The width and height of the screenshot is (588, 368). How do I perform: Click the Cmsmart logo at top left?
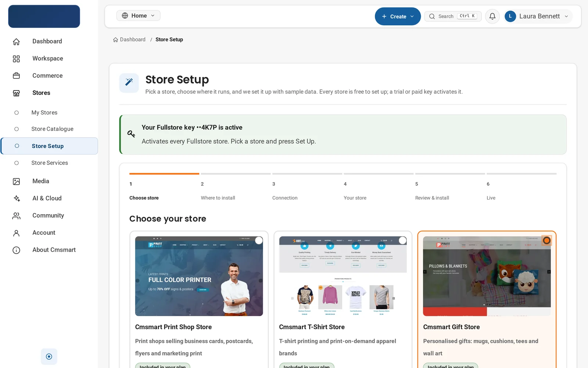[x=44, y=16]
